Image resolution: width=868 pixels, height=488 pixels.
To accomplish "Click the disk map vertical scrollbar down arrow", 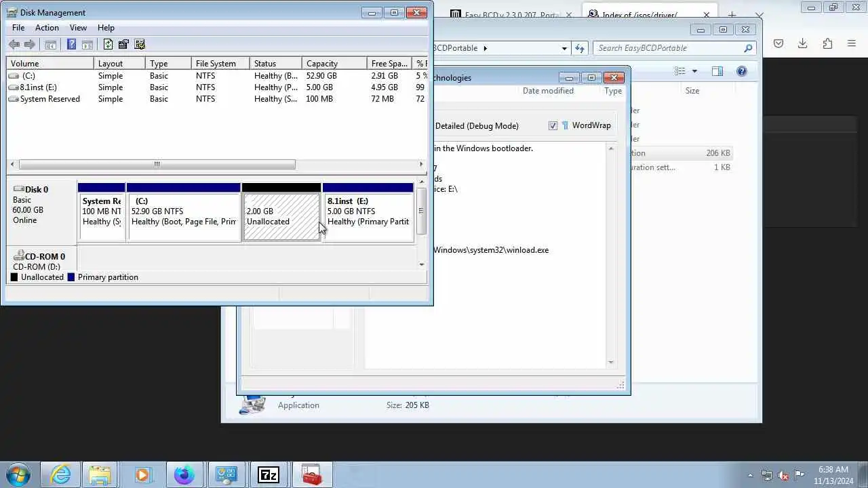I will point(422,264).
